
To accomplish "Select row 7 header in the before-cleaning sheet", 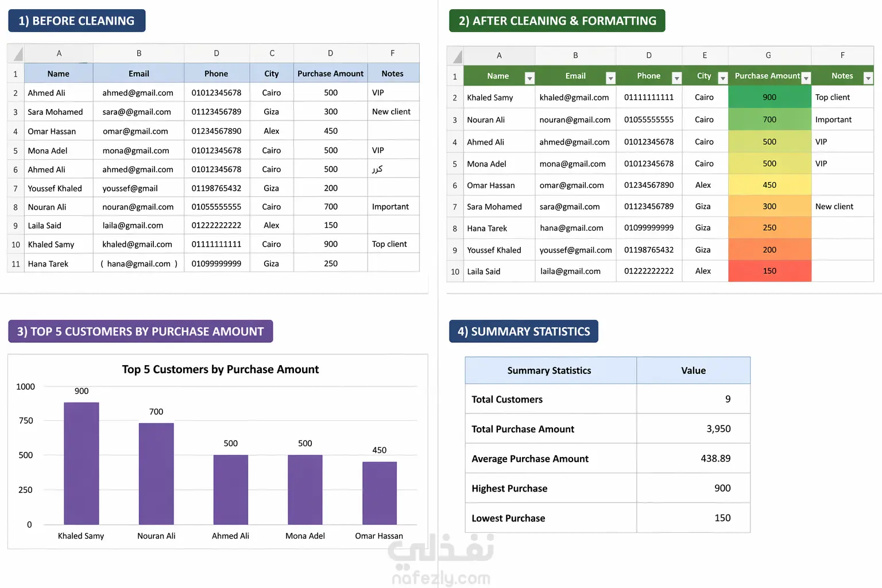I will coord(16,188).
